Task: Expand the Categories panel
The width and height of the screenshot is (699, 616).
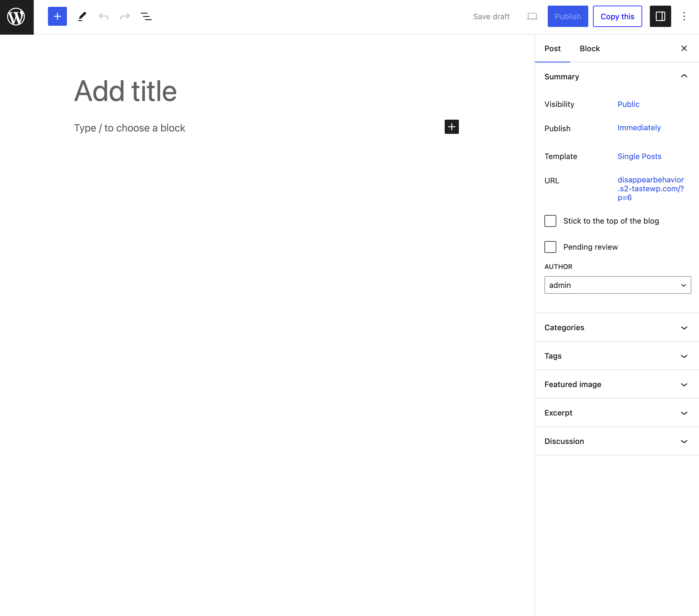Action: [x=617, y=327]
